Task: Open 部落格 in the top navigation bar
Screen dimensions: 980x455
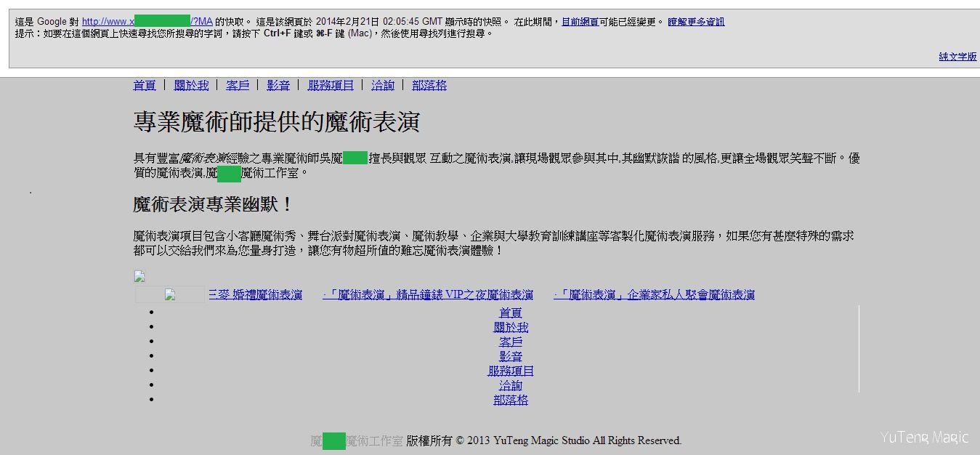Action: click(429, 85)
